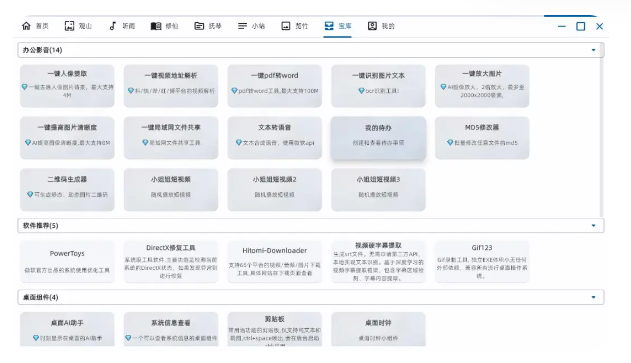This screenshot has width=631, height=363.
Task: Select the 宝库 tab
Action: 338,26
